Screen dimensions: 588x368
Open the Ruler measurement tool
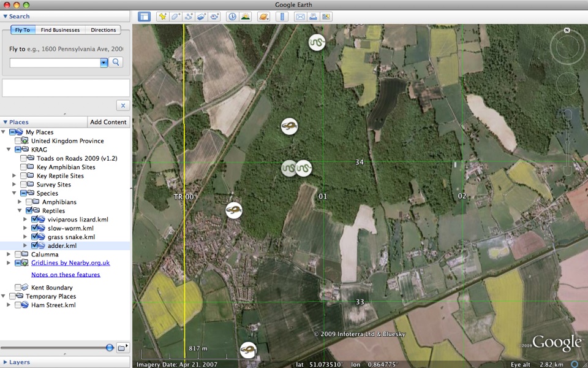pos(282,17)
